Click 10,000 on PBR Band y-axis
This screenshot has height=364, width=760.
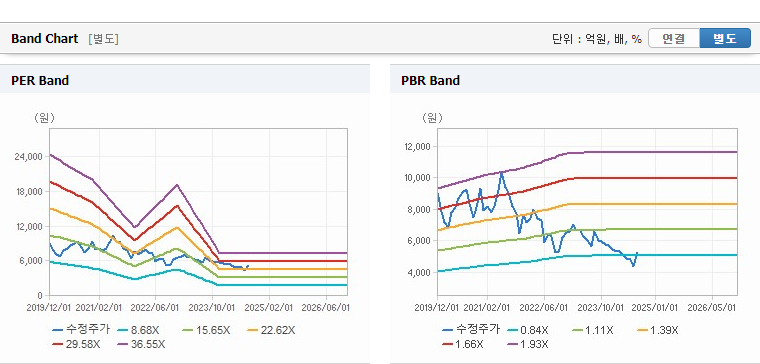click(x=418, y=178)
